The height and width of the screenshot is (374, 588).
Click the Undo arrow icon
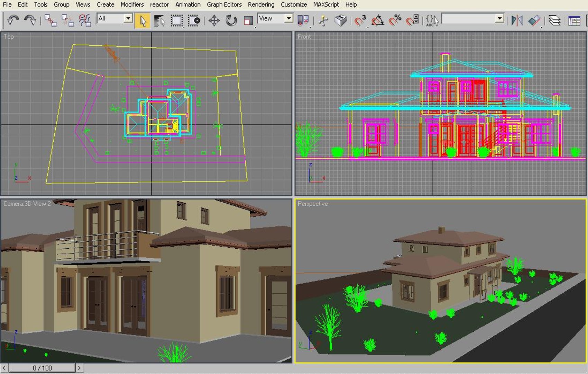[13, 20]
